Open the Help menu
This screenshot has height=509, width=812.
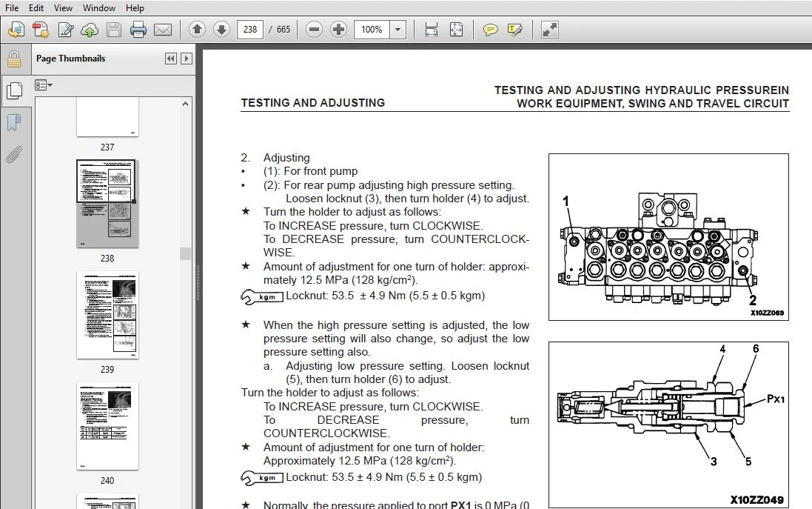pyautogui.click(x=135, y=7)
